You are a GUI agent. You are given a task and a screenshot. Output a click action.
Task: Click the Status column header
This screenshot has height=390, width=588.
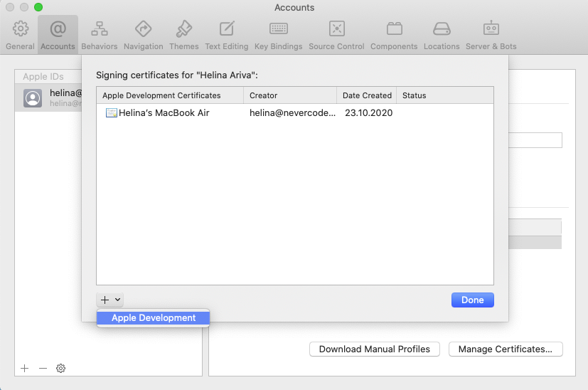coord(445,95)
